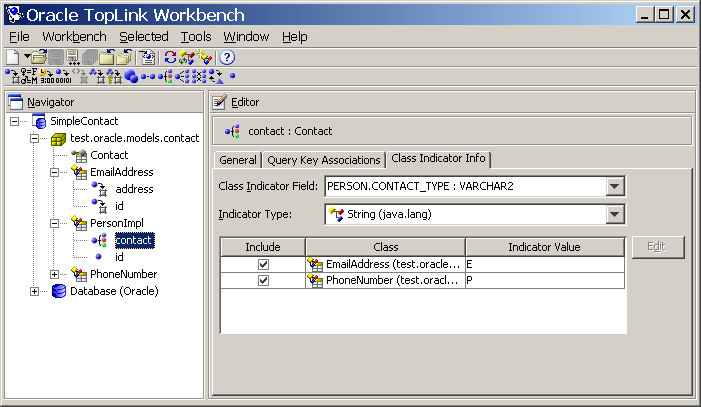Open the Indicator Type dropdown
Viewport: 701px width, 407px height.
click(x=615, y=215)
